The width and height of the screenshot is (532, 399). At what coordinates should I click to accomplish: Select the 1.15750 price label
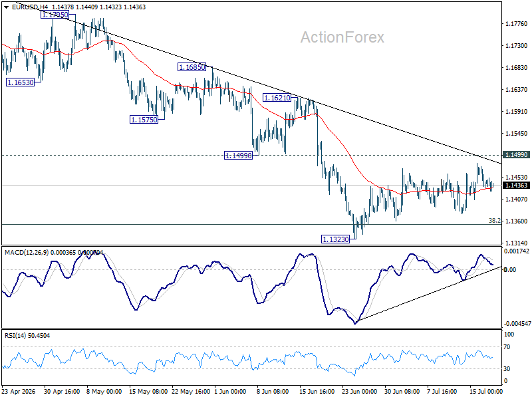pos(144,120)
